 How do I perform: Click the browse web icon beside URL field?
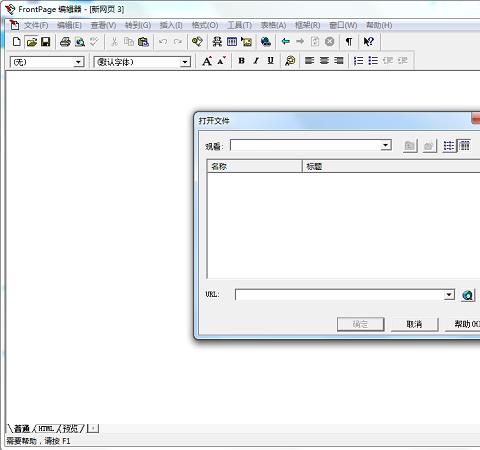(468, 295)
